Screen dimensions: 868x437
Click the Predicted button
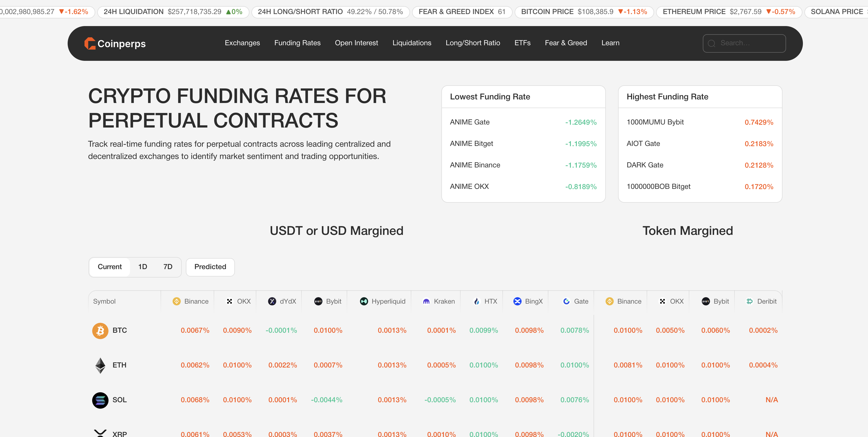pyautogui.click(x=210, y=267)
